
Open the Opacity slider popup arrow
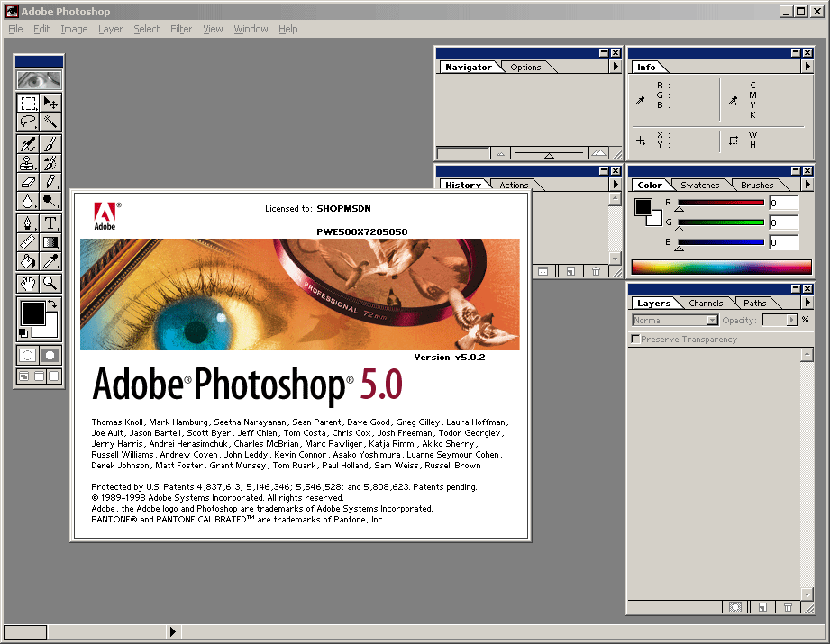(x=792, y=320)
